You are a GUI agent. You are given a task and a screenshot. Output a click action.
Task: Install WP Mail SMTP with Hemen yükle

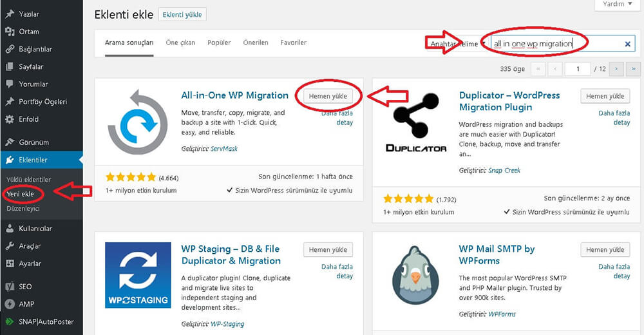605,250
